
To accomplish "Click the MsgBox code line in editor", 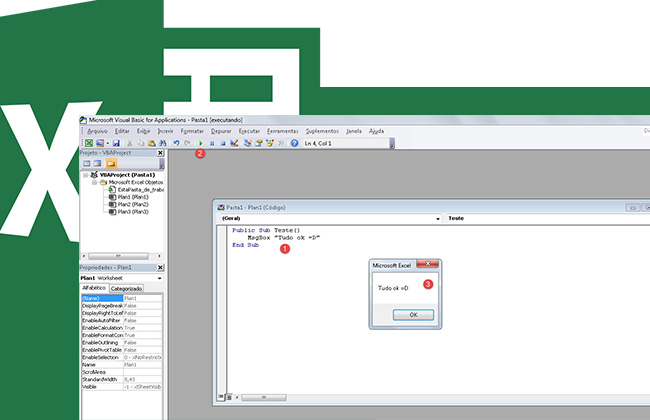I will click(284, 238).
